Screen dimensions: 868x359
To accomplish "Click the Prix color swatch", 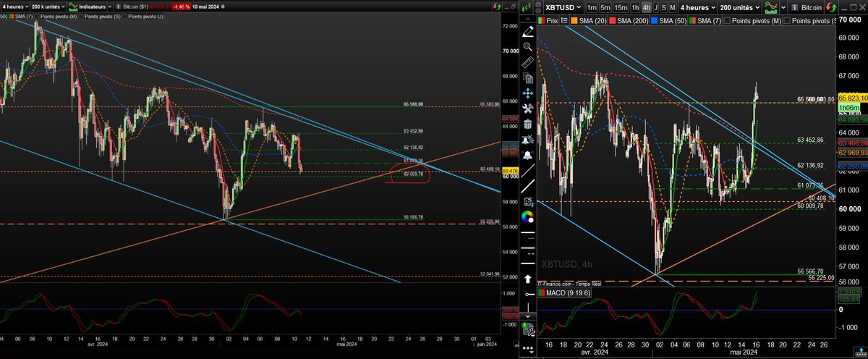I will click(x=542, y=21).
